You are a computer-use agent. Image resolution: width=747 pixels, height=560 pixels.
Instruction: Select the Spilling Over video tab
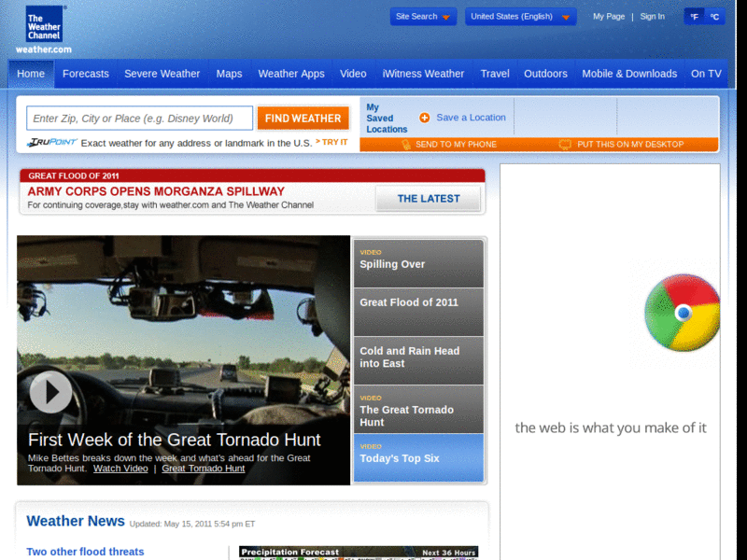[x=418, y=264]
